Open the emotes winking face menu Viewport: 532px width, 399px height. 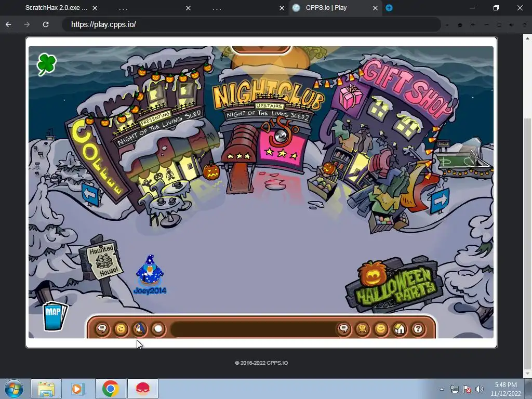coord(121,329)
